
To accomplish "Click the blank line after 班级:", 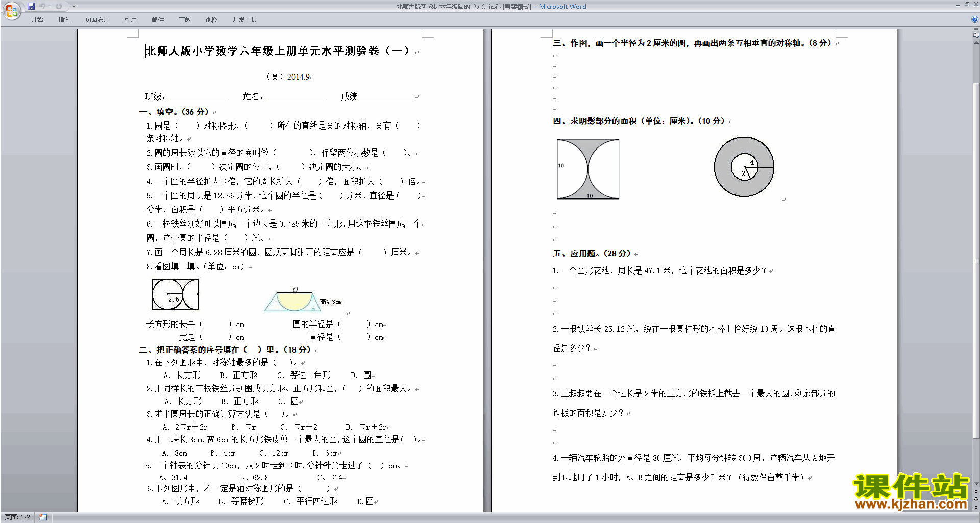I will click(x=199, y=97).
